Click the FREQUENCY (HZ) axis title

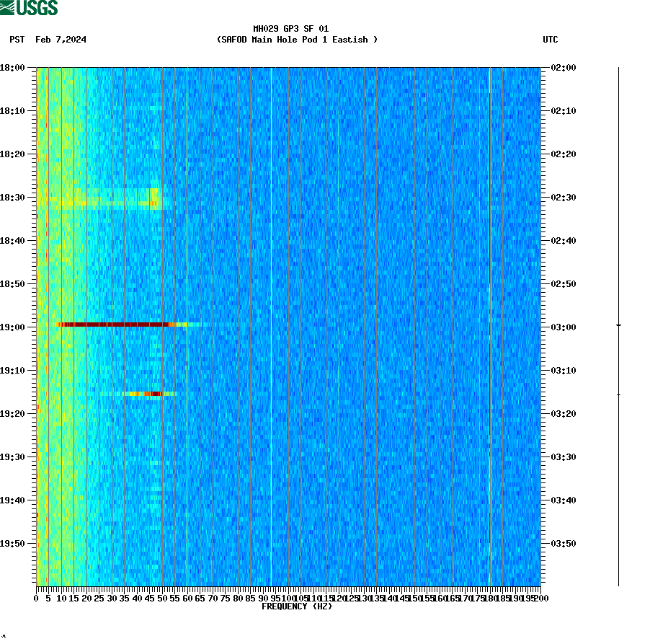pyautogui.click(x=296, y=606)
